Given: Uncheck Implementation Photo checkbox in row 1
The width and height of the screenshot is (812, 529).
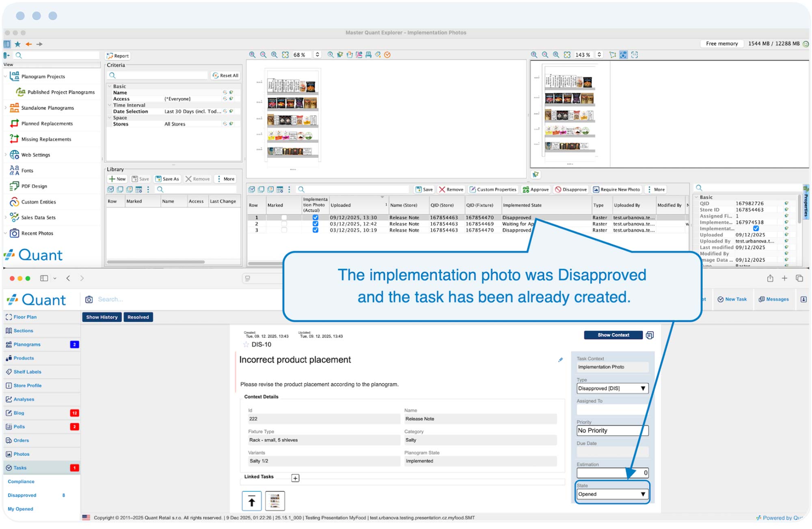Looking at the screenshot, I should (x=315, y=218).
